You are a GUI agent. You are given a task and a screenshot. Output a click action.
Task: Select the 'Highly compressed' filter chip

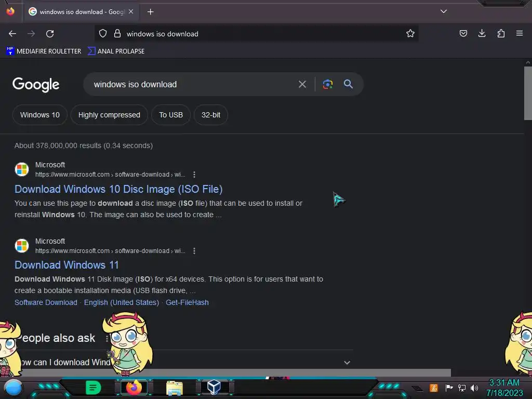(109, 115)
